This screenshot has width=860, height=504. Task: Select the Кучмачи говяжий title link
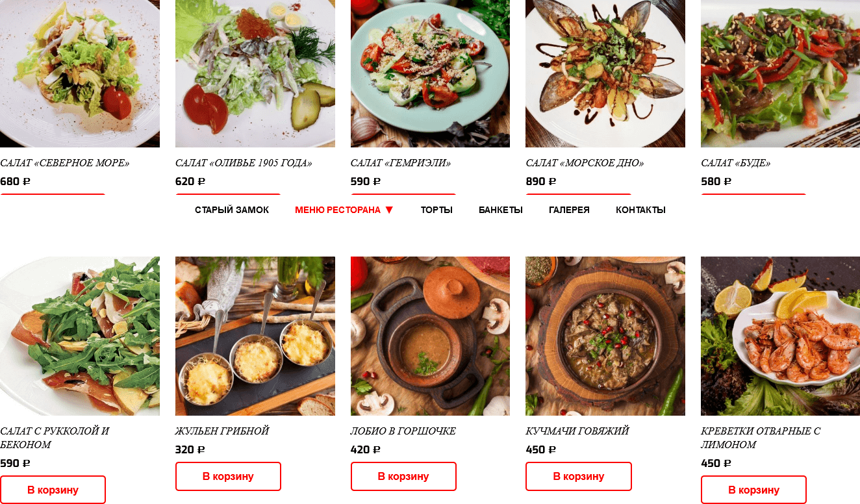(x=577, y=431)
